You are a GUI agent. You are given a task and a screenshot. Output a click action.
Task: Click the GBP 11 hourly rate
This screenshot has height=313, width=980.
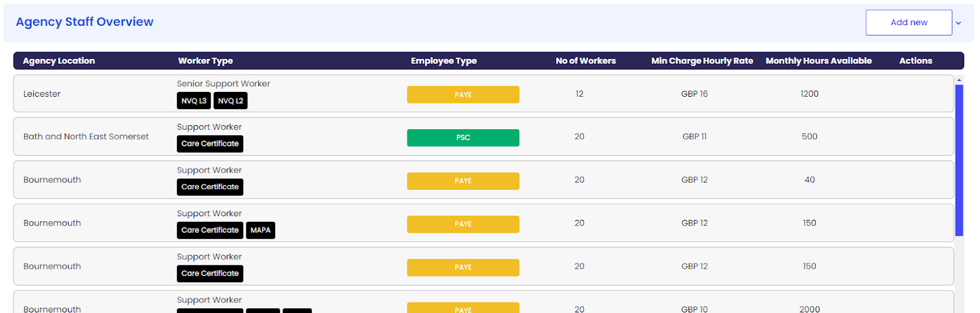(x=695, y=137)
